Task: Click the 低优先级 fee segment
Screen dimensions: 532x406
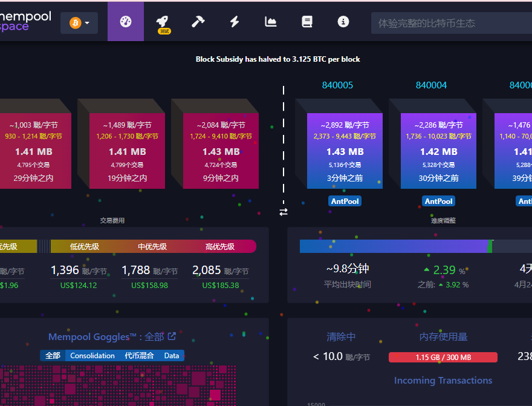Action: 84,246
